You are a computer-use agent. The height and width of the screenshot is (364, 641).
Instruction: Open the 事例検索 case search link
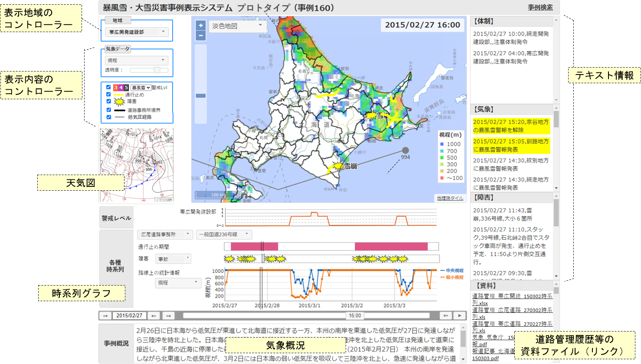[x=540, y=7]
